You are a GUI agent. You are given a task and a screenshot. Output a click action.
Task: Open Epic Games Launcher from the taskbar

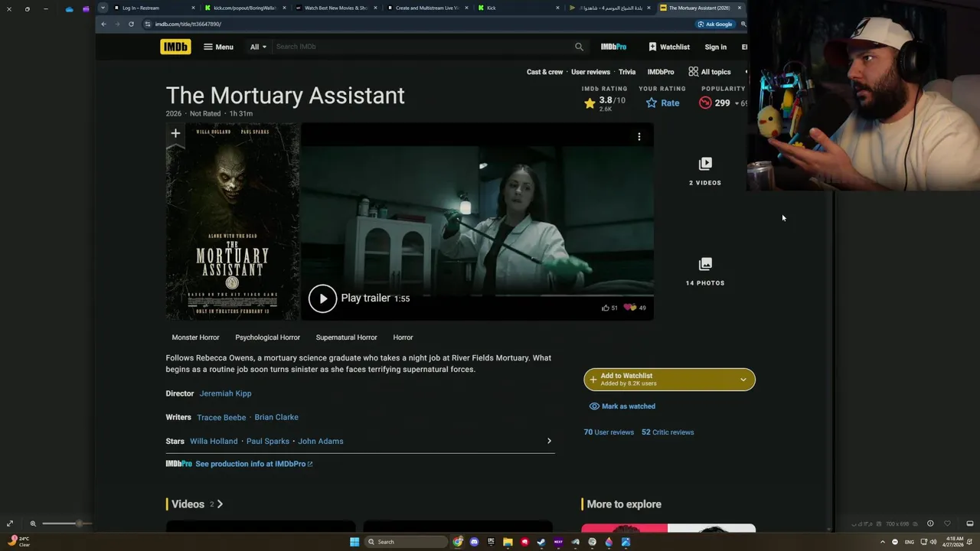(x=491, y=542)
